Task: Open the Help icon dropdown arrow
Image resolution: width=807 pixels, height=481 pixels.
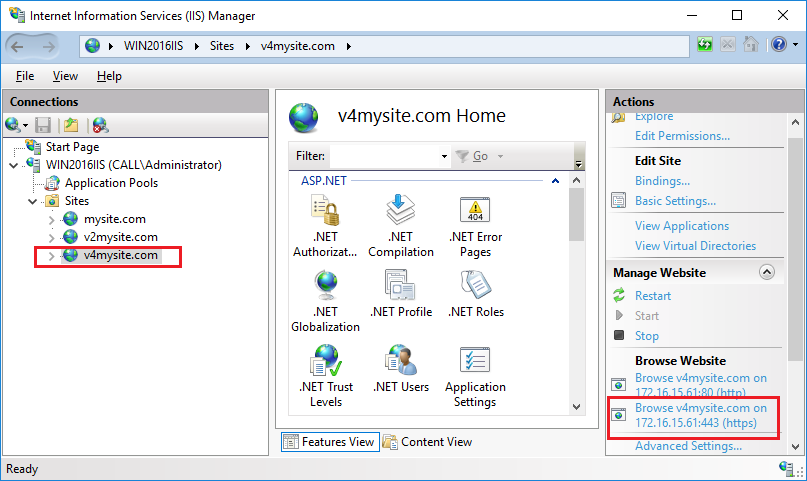Action: (x=796, y=45)
